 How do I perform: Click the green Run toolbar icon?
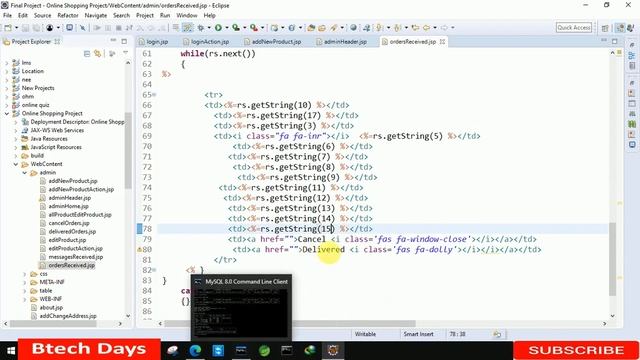218,28
